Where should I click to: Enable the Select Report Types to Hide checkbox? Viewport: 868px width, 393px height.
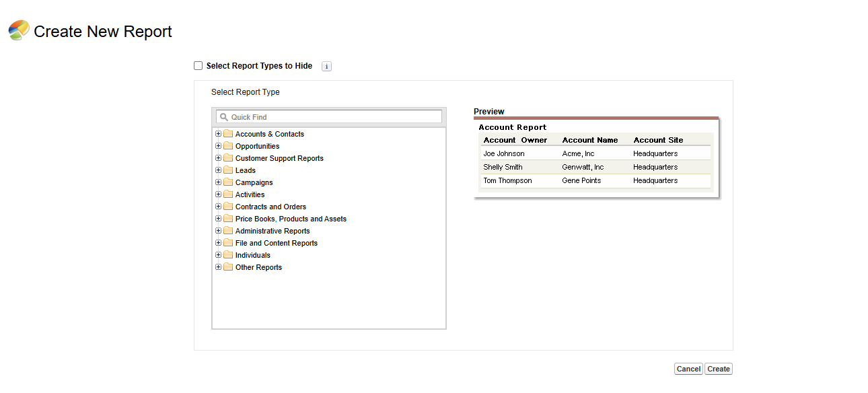tap(198, 65)
